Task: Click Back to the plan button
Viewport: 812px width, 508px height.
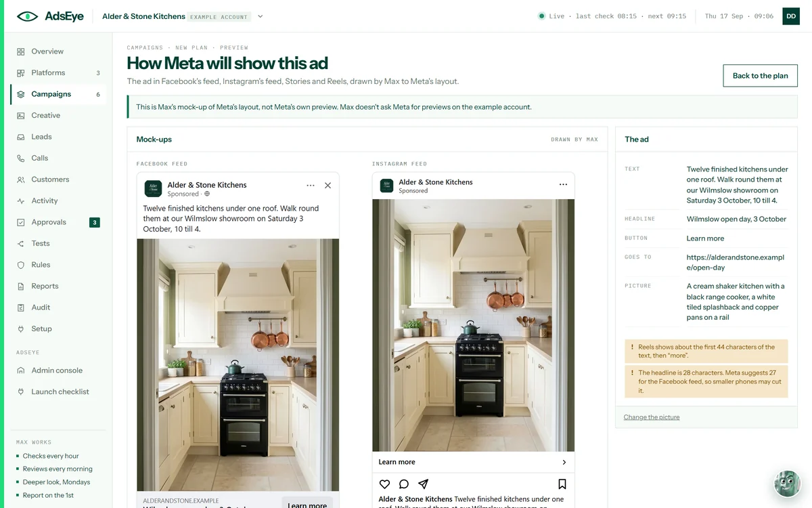Action: 760,76
